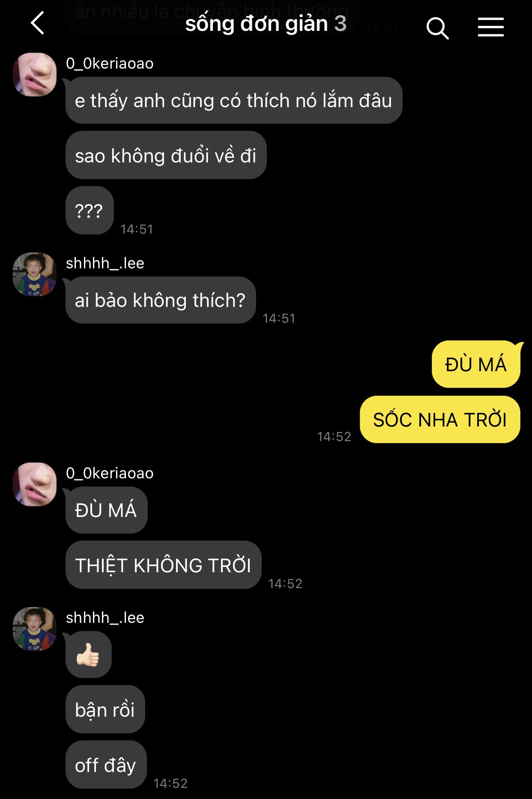Tap 0_0keriaoao's avatar at top message
The height and width of the screenshot is (799, 532).
coord(35,75)
